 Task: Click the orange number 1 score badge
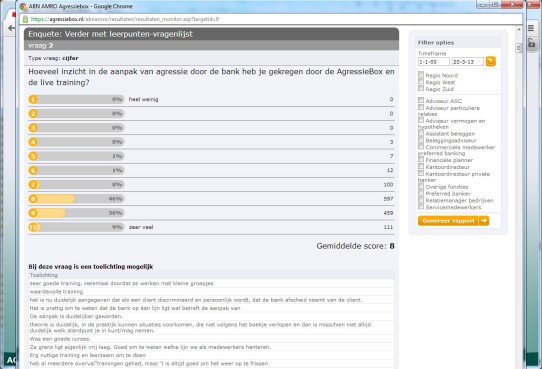[33, 100]
